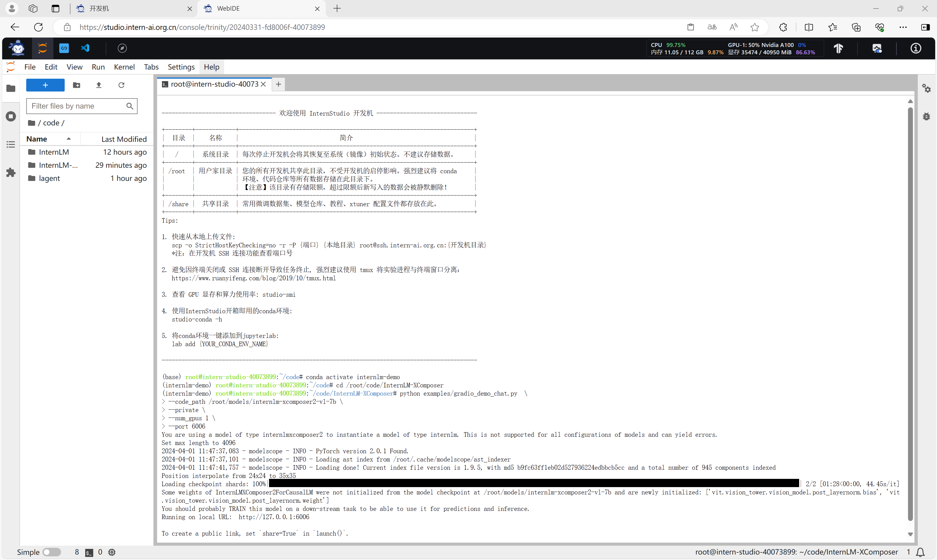Viewport: 937px width, 560px height.
Task: Open the Extension Manager puzzle icon
Action: click(11, 172)
